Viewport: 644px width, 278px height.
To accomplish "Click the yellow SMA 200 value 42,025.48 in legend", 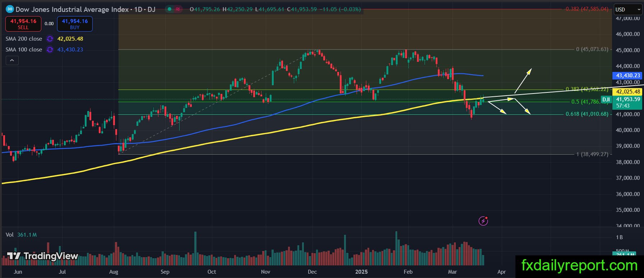I will 70,39.
